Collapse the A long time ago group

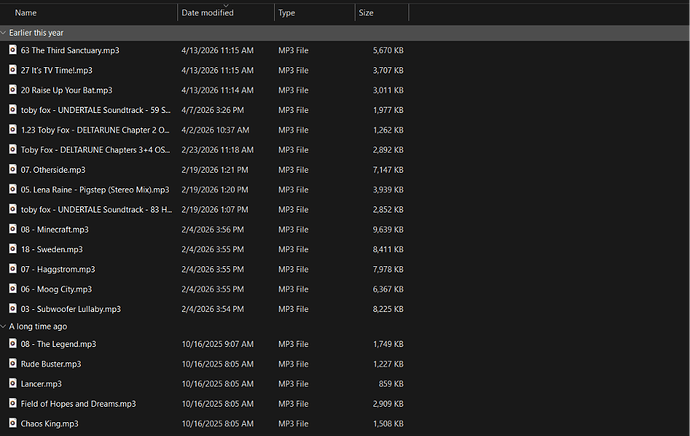[4, 326]
